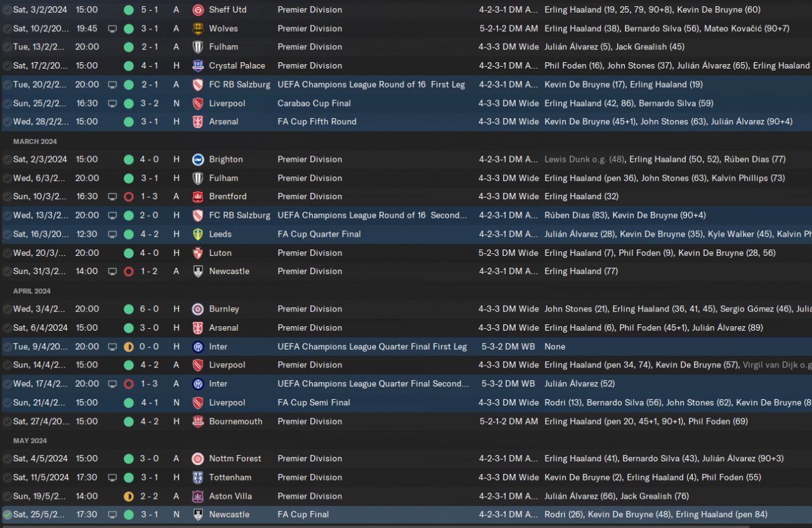This screenshot has width=812, height=528.
Task: Click the 'FA Cup Quarter Final' text
Action: tap(319, 234)
